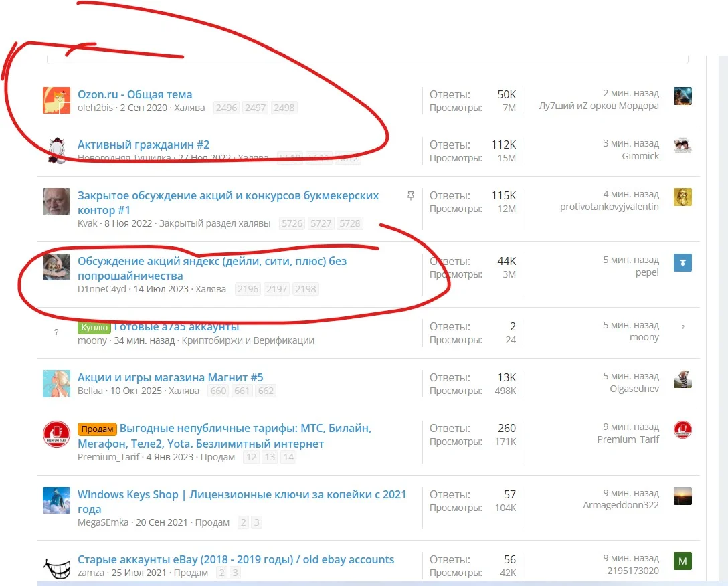This screenshot has width=728, height=586.
Task: Click Olgasednev's last-poster avatar
Action: tap(682, 379)
